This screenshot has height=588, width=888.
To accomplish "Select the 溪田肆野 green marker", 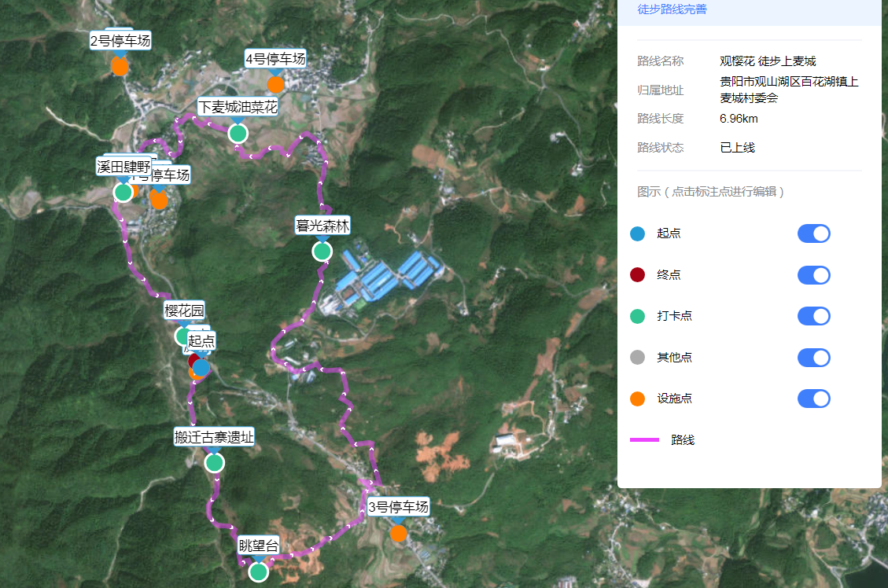I will point(123,192).
